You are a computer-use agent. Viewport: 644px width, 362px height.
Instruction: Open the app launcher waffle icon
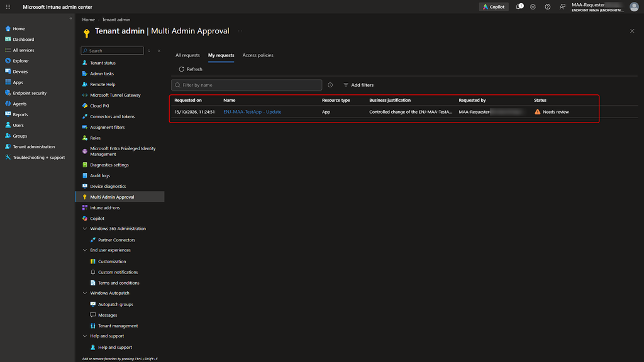[8, 7]
